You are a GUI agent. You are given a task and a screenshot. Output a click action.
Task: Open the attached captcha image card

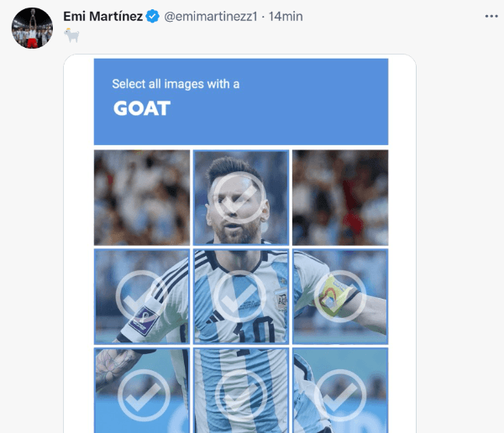click(239, 243)
